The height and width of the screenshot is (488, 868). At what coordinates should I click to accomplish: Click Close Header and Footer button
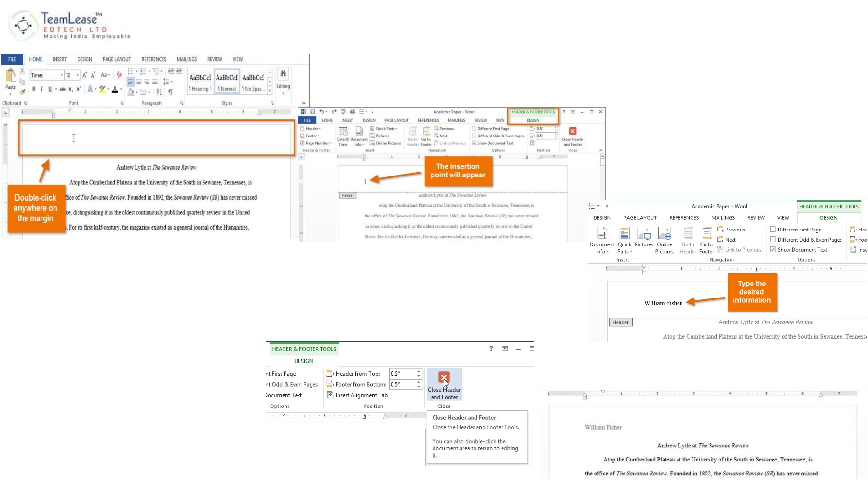coord(444,384)
